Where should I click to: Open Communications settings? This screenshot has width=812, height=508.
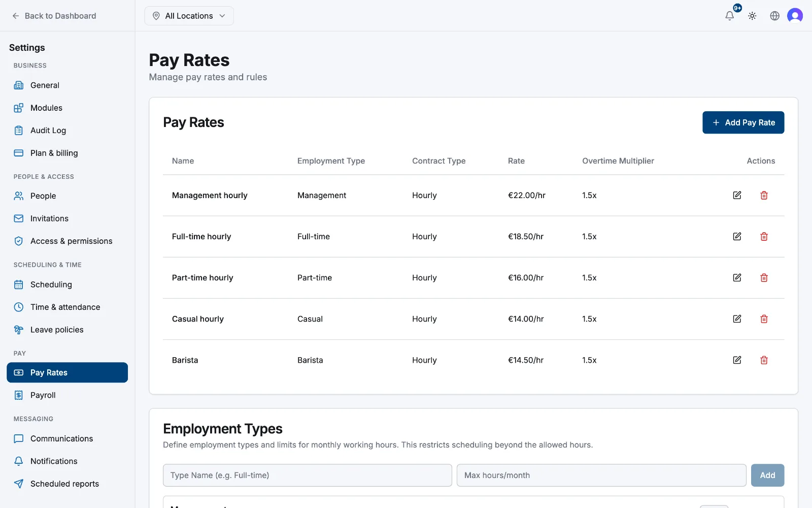point(67,438)
